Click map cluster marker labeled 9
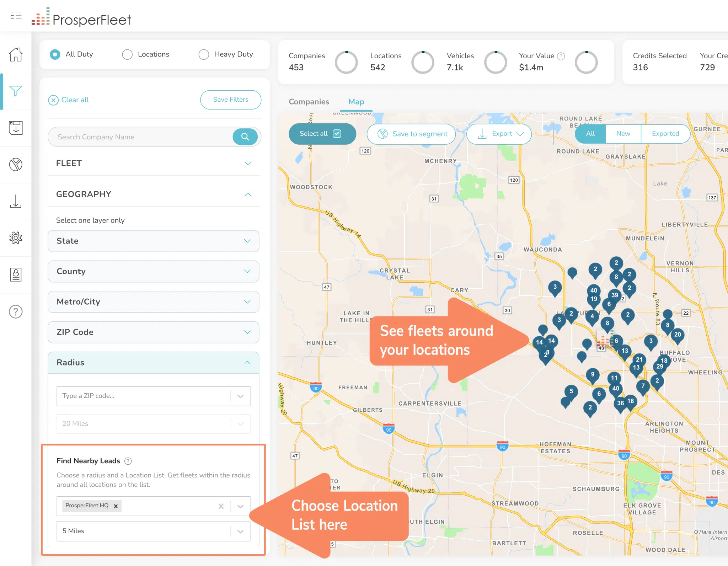Viewport: 728px width, 566px height. 593,375
